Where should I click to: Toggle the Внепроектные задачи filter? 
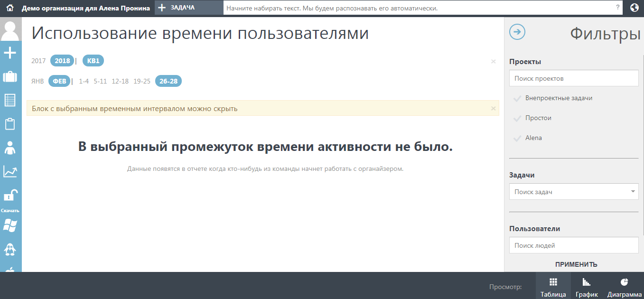pos(553,98)
